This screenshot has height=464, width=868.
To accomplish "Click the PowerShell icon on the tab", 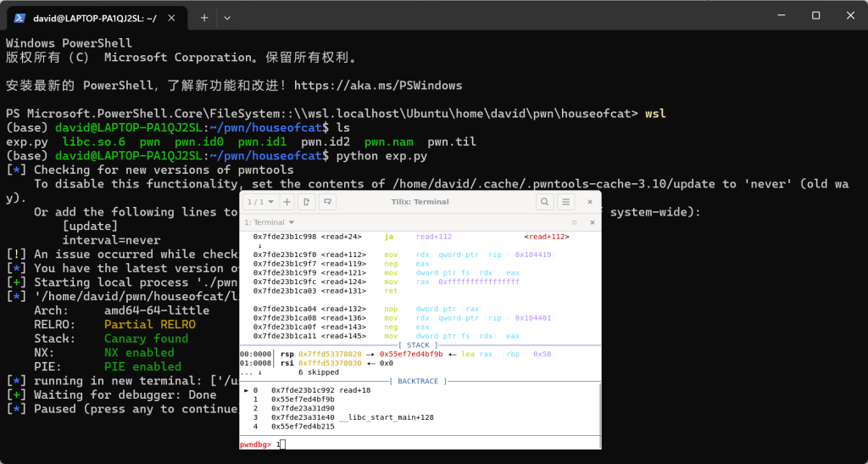I will (19, 17).
